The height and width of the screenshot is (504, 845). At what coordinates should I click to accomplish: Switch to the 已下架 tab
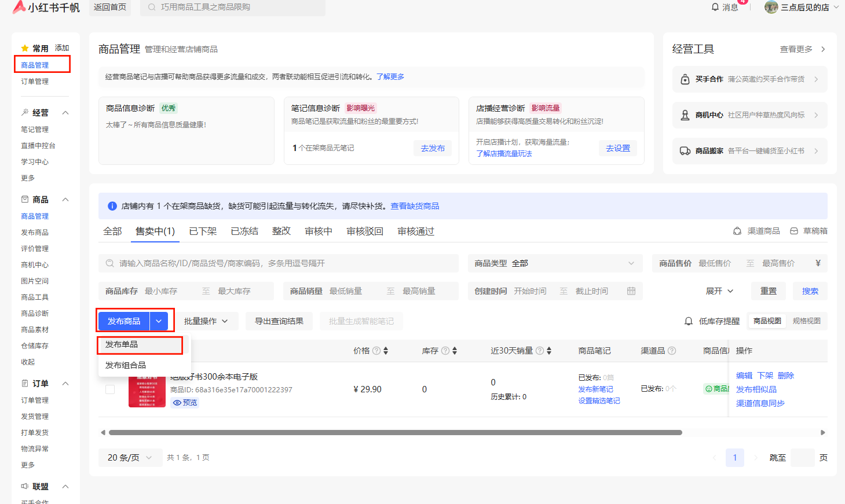[203, 231]
